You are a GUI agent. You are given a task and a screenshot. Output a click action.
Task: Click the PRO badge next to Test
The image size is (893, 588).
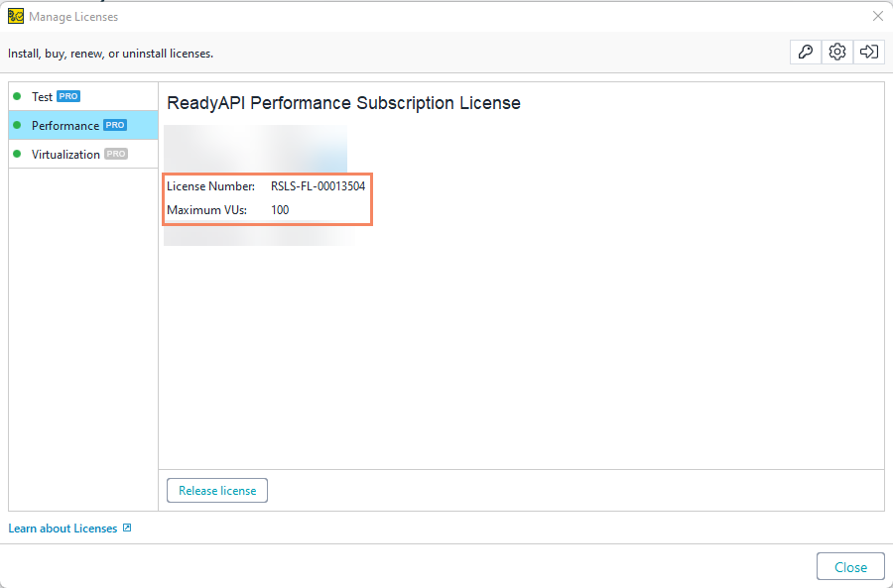(68, 96)
